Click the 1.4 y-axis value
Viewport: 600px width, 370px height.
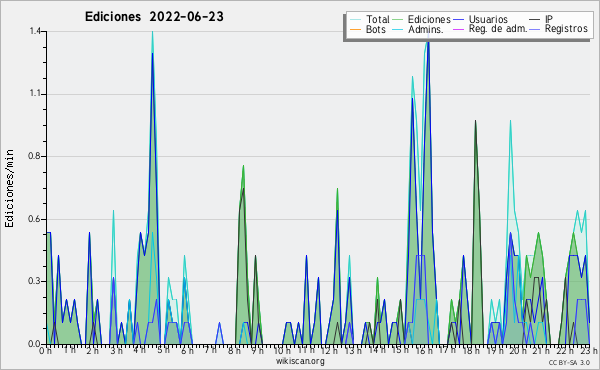click(x=35, y=31)
